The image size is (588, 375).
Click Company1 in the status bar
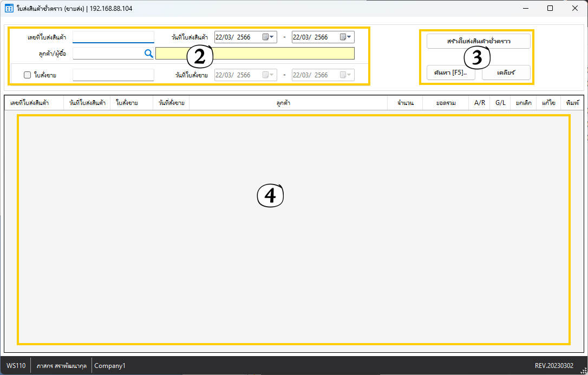110,366
